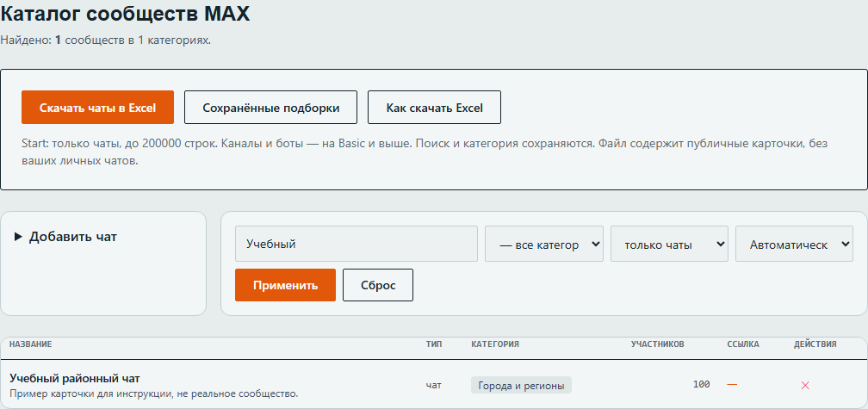Click the Каталог сообществ MAX heading

tap(125, 14)
